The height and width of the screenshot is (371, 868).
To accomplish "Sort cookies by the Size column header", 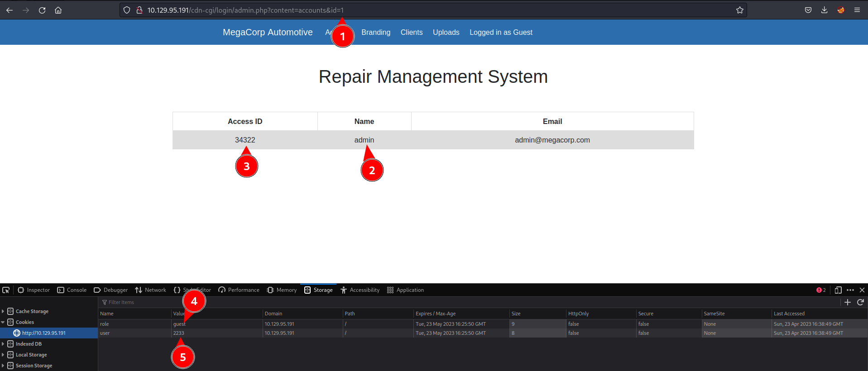I will (x=538, y=314).
